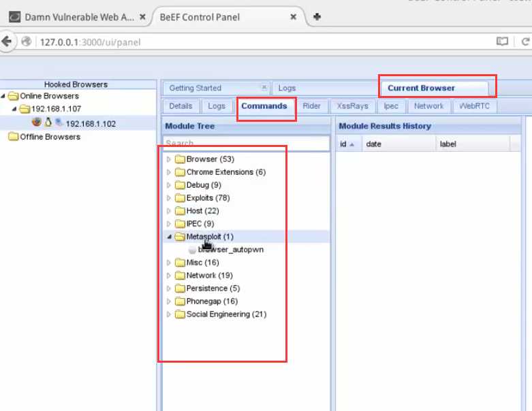Expand the Host (22) category arrow

coord(169,211)
